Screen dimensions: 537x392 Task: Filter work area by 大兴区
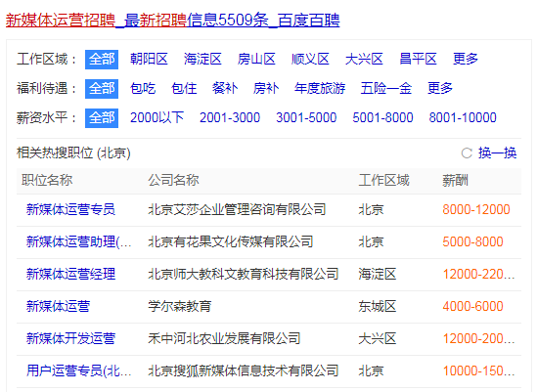click(x=364, y=60)
